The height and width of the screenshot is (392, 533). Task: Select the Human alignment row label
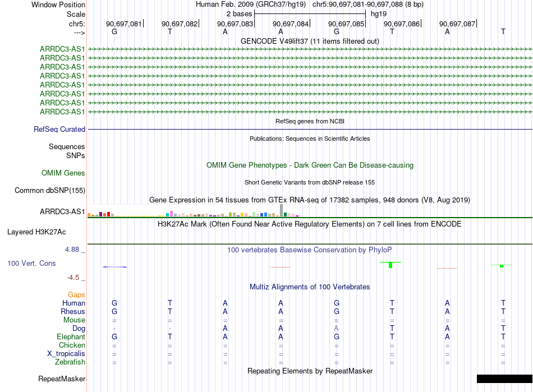[73, 303]
